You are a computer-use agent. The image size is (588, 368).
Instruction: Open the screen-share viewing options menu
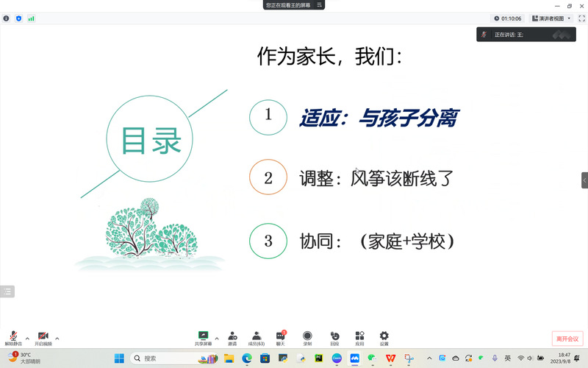320,4
